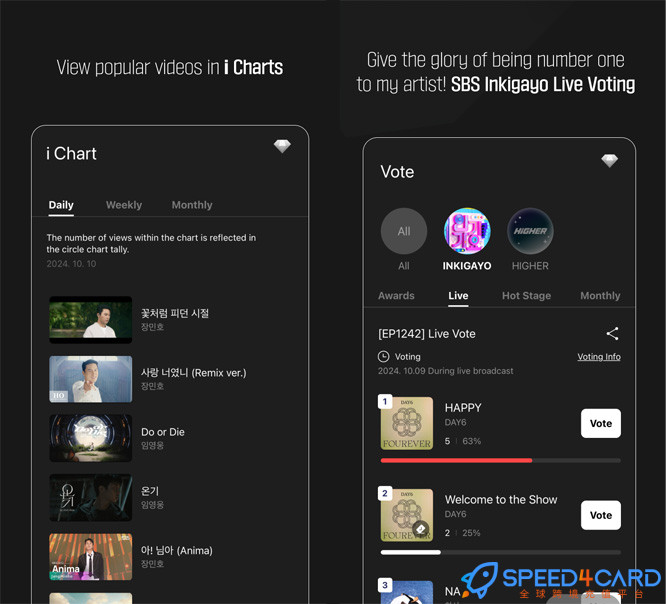Open the Awards tab in Vote
The height and width of the screenshot is (604, 666).
point(396,296)
